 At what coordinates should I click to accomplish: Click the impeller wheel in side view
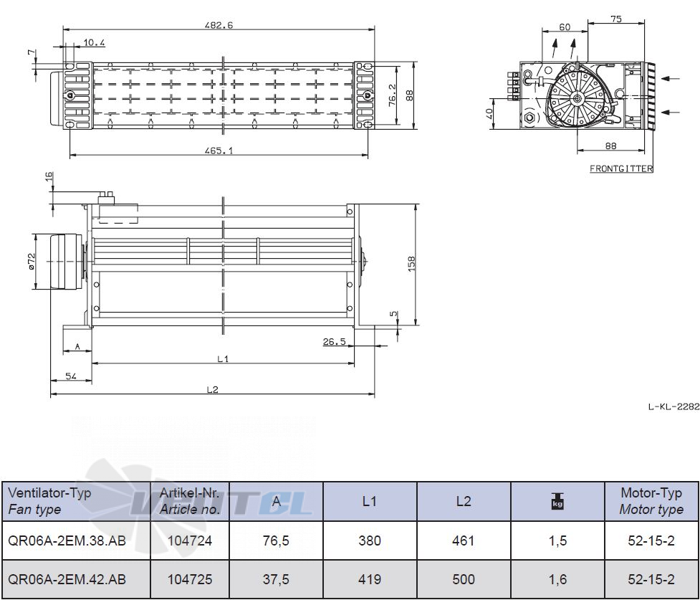coord(577,97)
